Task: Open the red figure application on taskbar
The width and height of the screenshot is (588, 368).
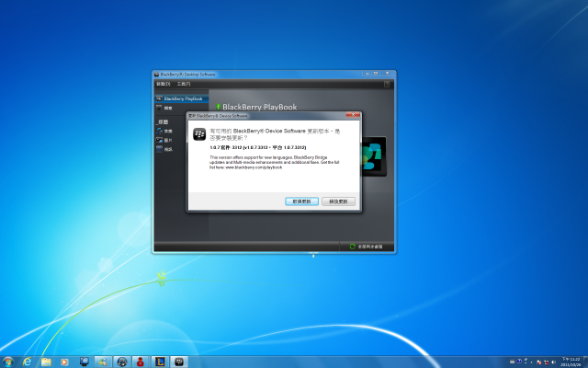Action: point(141,362)
